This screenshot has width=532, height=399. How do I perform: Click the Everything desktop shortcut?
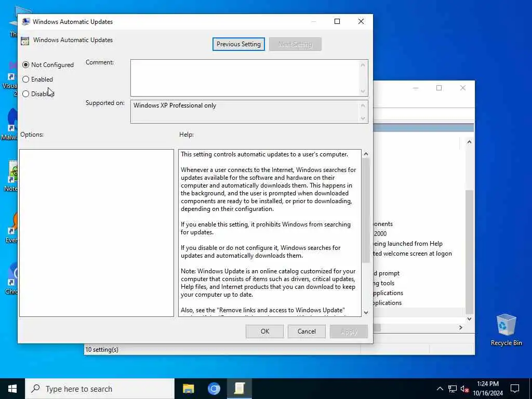coord(11,228)
